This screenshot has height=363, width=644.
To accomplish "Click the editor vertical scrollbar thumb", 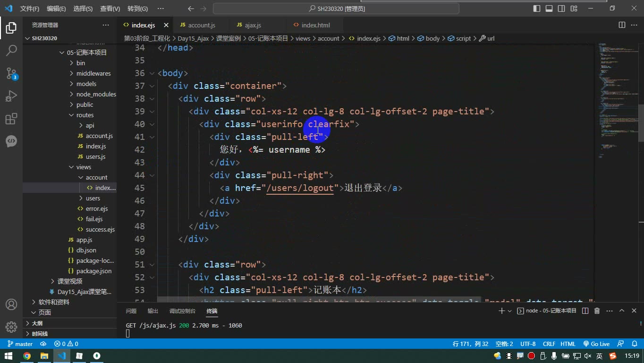I will (641, 123).
